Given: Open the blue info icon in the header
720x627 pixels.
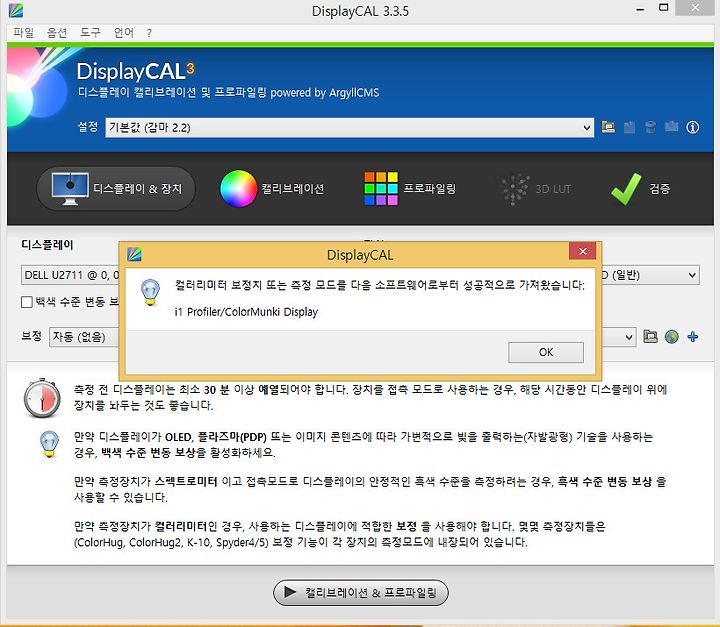Looking at the screenshot, I should pos(692,127).
